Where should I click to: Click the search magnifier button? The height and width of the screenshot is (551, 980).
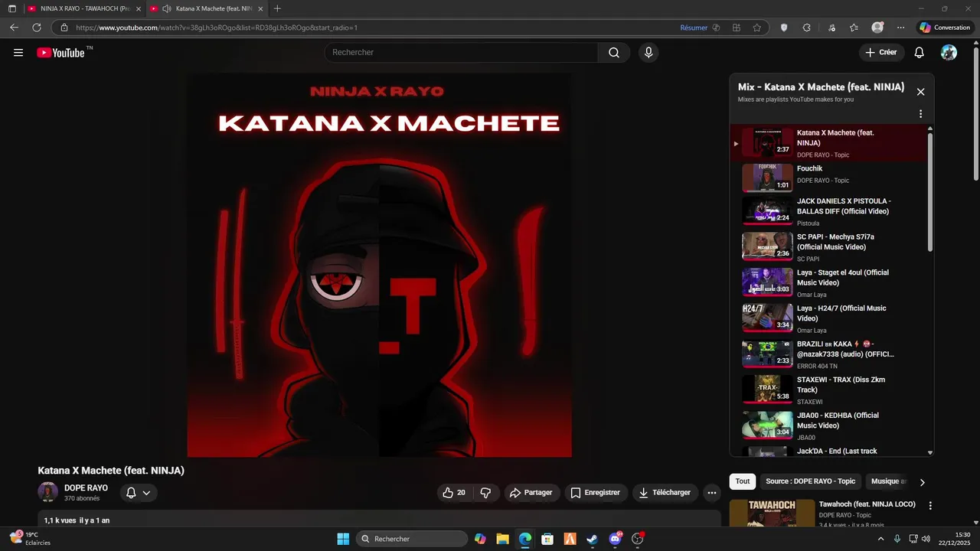tap(614, 53)
